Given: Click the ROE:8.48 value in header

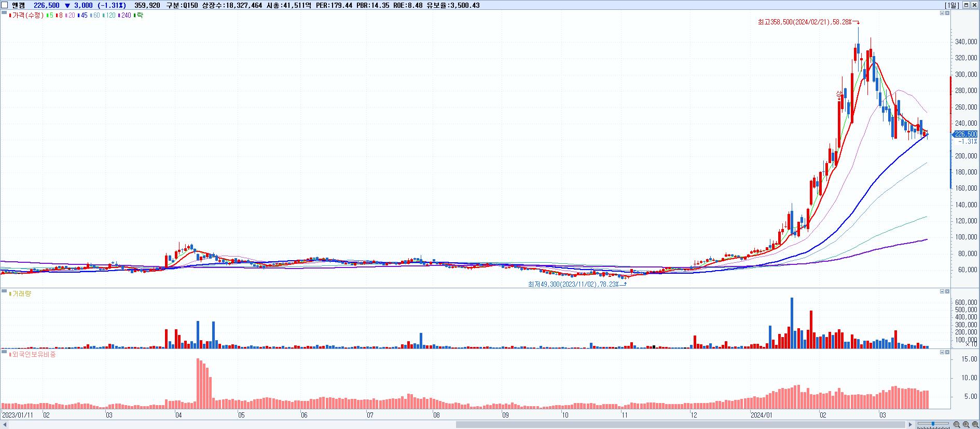Looking at the screenshot, I should coord(408,5).
